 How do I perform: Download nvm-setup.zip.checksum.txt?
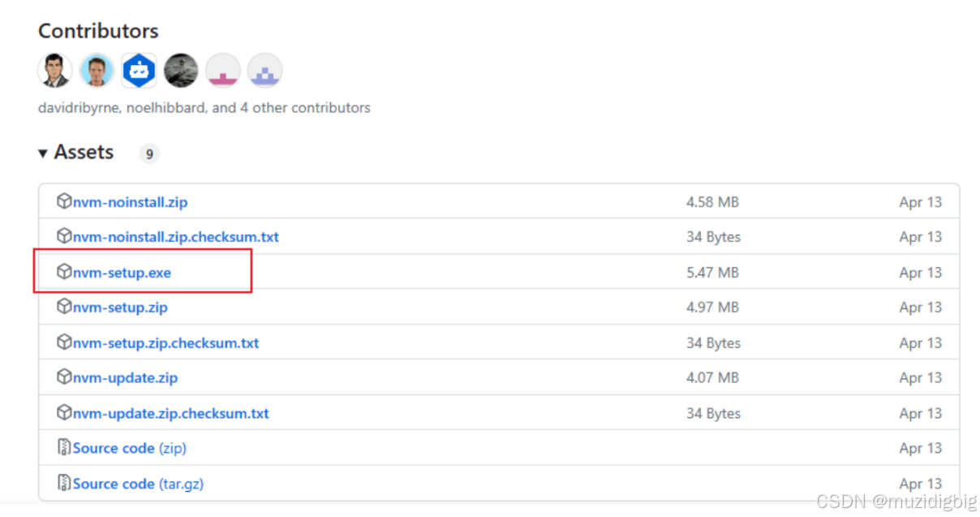[x=165, y=343]
